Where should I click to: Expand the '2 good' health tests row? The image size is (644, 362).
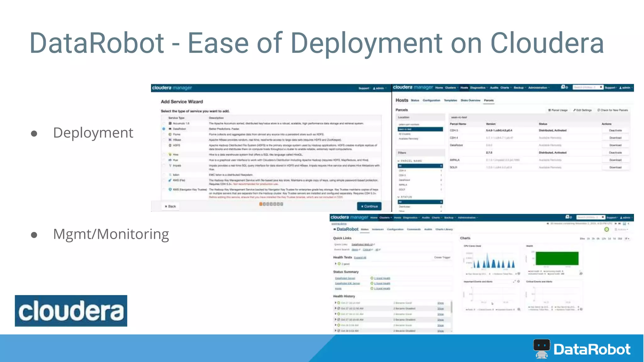[336, 264]
